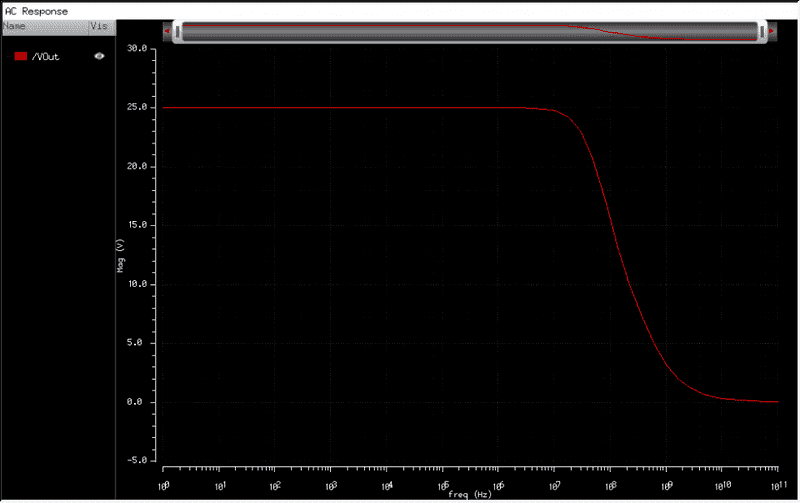Select the /VOut trace name in legend
The height and width of the screenshot is (503, 800).
coord(46,57)
